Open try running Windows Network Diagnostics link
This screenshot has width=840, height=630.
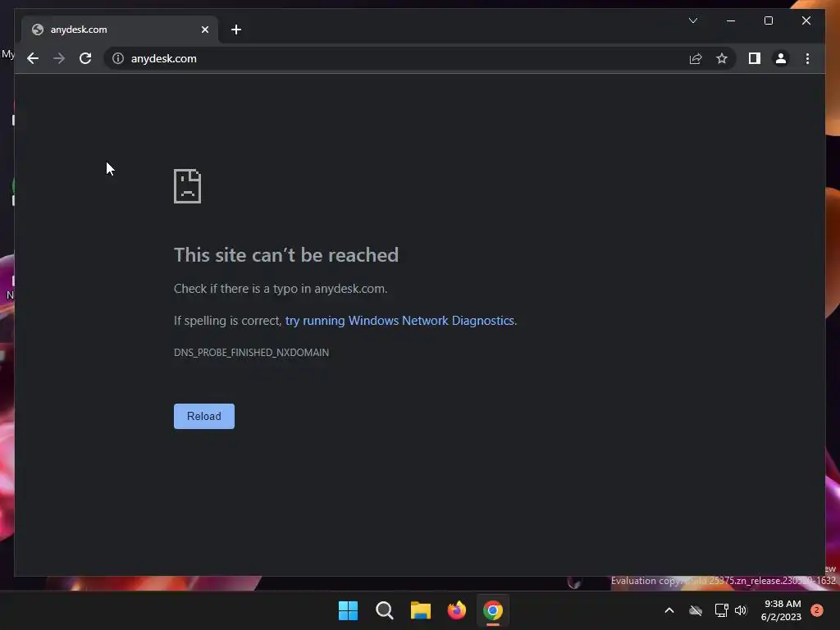pos(399,321)
